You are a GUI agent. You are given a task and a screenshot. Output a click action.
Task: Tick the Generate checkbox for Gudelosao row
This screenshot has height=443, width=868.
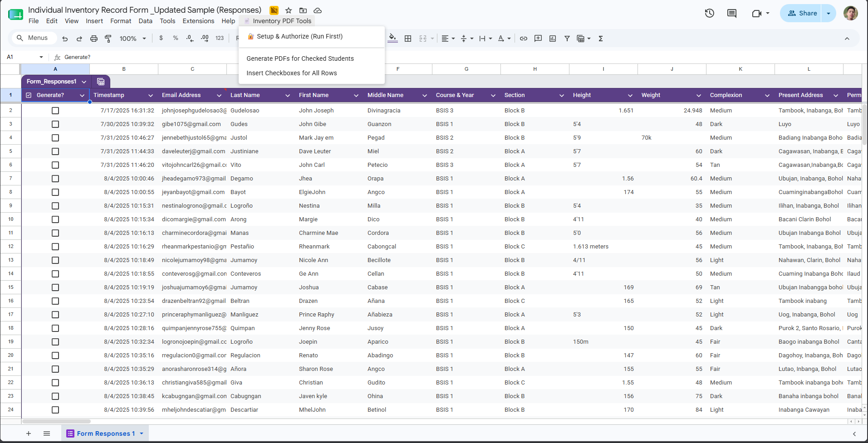55,111
